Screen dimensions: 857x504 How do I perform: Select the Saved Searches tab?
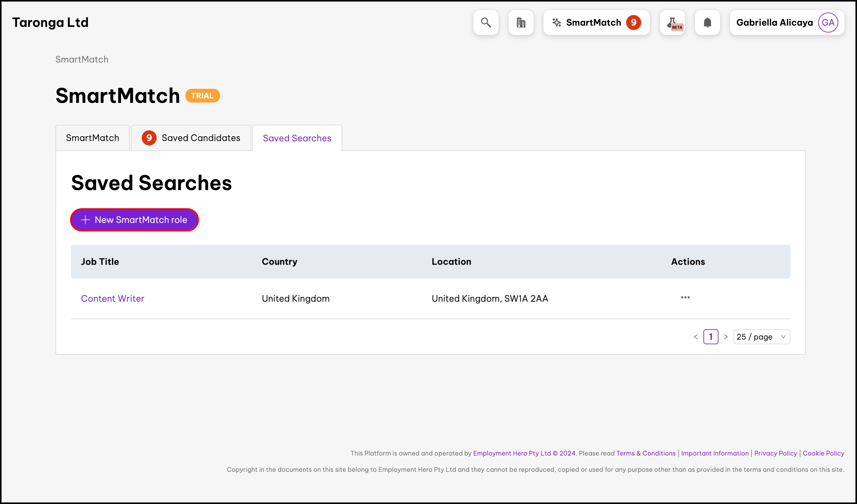pyautogui.click(x=297, y=138)
